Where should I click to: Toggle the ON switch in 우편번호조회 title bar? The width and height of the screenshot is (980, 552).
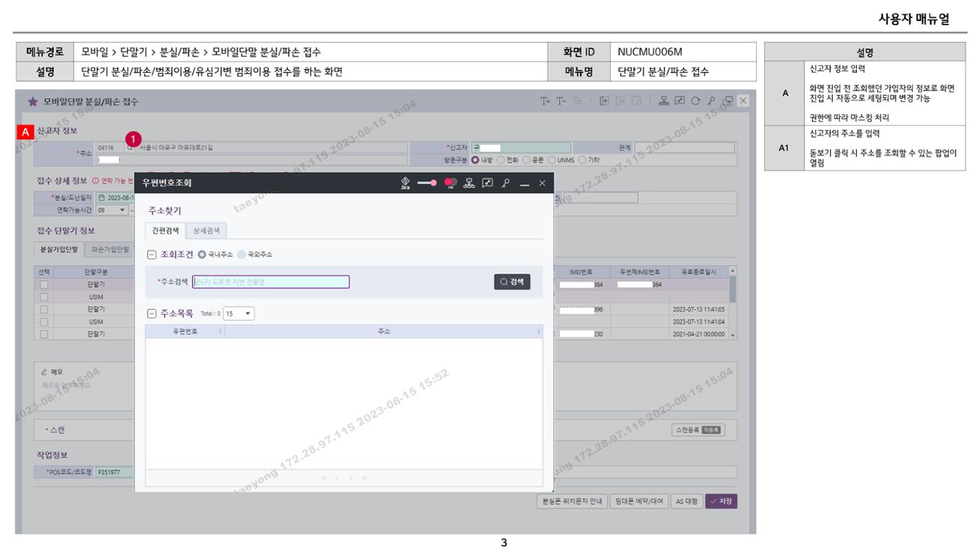tap(450, 184)
